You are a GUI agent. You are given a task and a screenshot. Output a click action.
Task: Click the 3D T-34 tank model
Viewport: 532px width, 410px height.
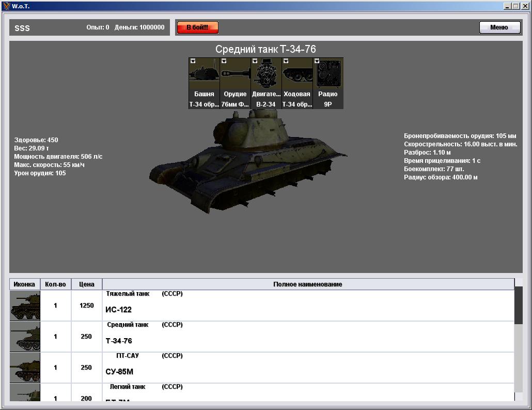248,161
